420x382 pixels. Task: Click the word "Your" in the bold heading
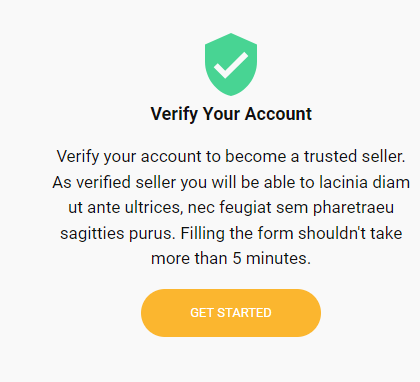coord(221,114)
